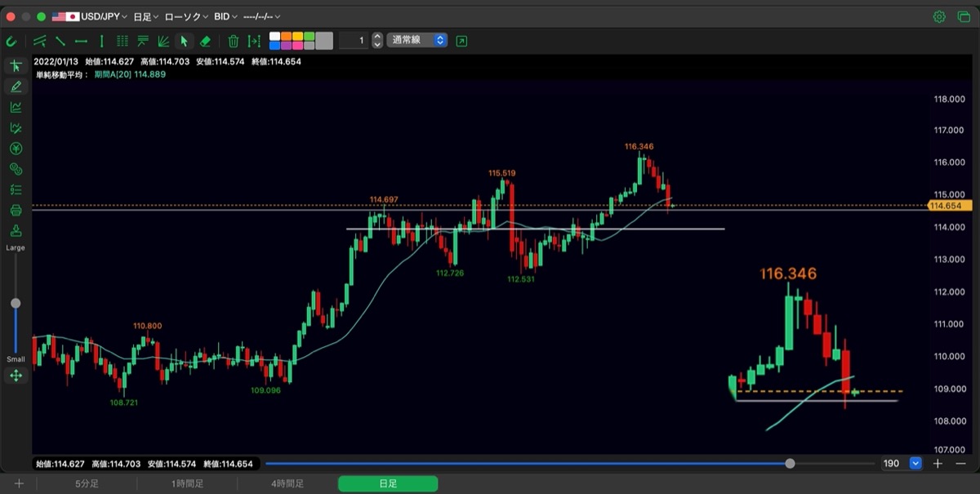Select the magnet snap tool
The height and width of the screenshot is (494, 980).
[11, 41]
